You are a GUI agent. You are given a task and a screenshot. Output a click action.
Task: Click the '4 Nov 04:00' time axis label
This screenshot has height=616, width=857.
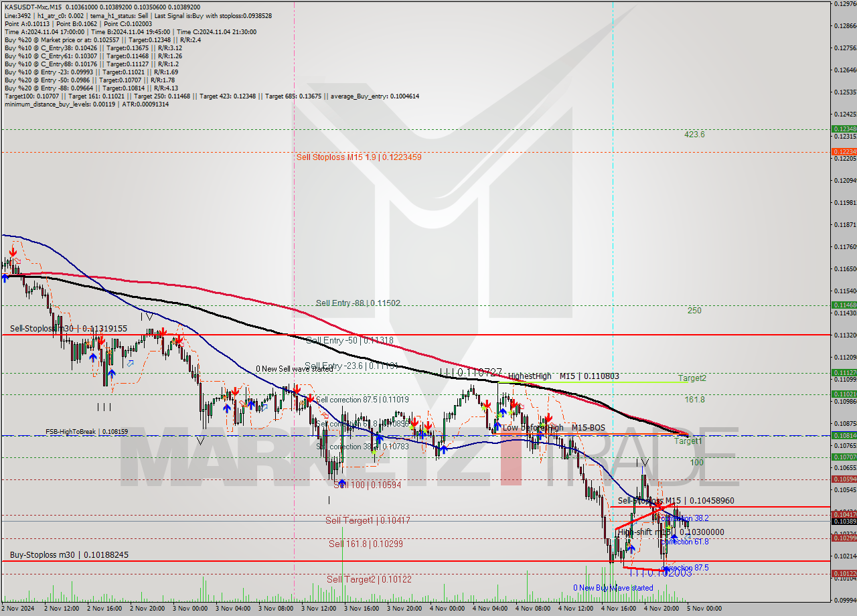pos(489,609)
